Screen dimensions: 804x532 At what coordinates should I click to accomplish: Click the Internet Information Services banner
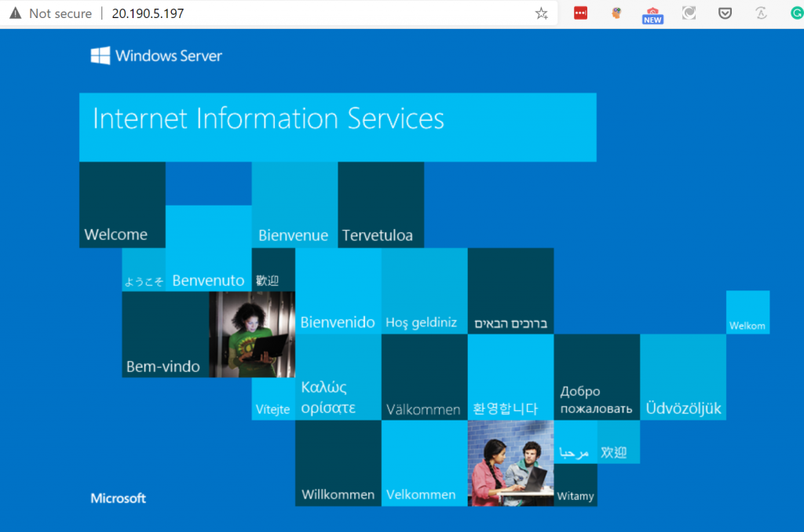338,127
